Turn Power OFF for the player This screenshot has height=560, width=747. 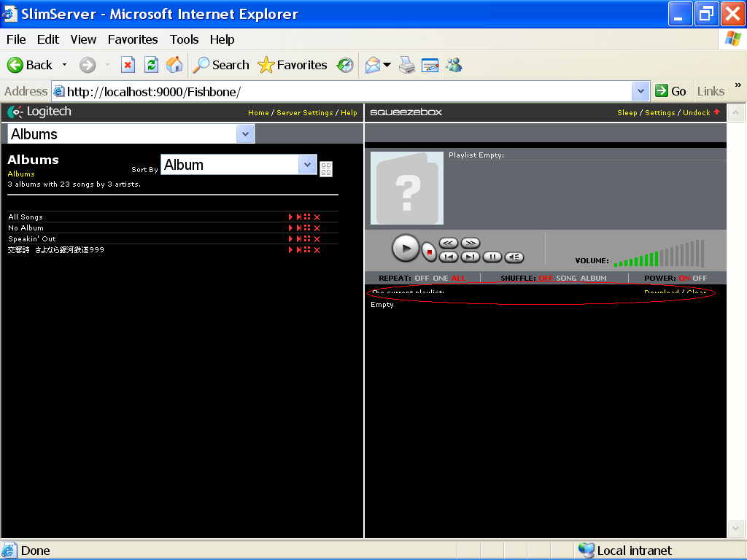click(700, 279)
